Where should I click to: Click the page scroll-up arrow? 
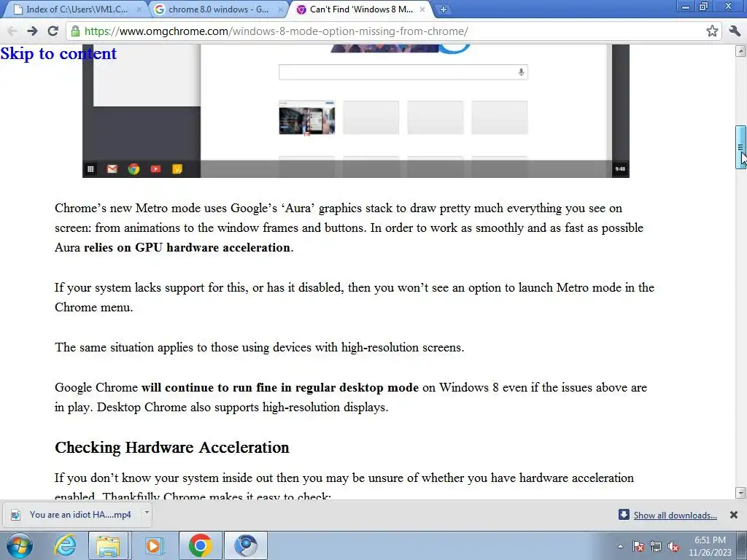(741, 51)
